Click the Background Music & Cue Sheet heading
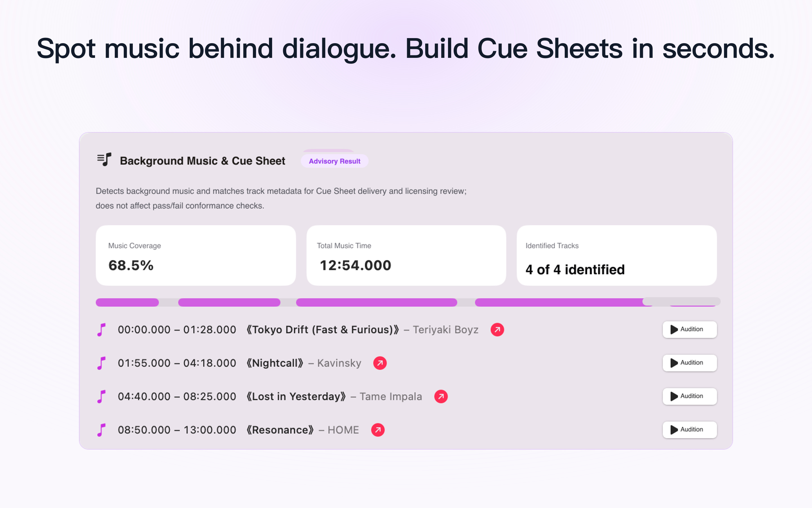 pos(203,161)
